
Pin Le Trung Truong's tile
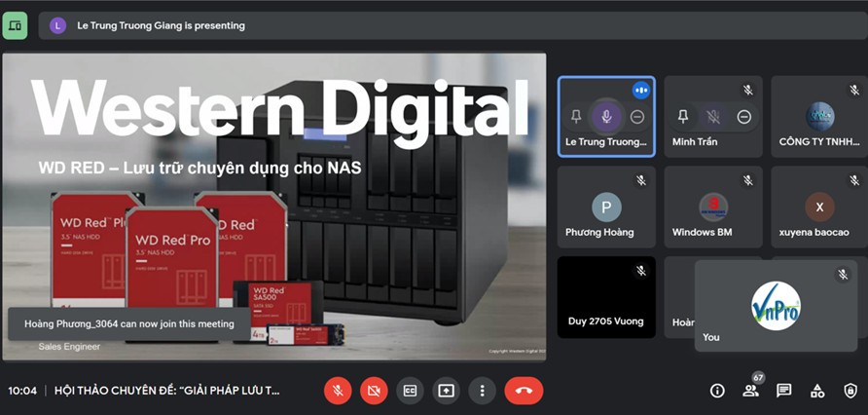(576, 116)
